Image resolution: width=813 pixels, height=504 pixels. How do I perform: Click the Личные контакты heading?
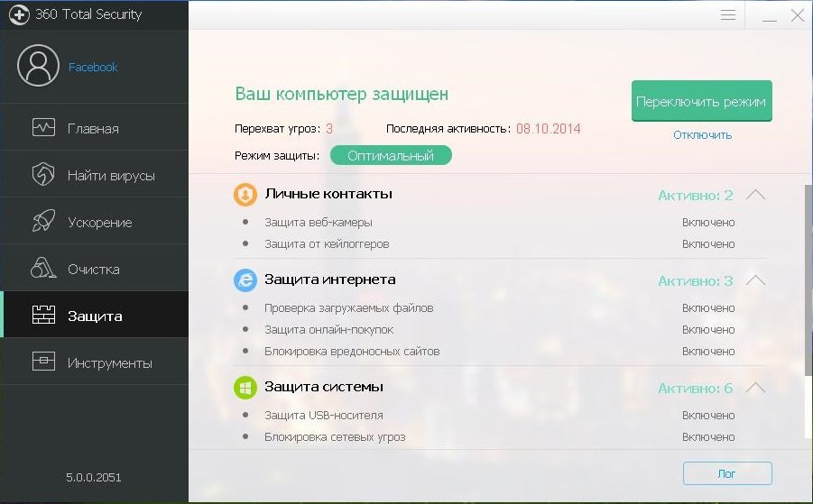(x=328, y=194)
